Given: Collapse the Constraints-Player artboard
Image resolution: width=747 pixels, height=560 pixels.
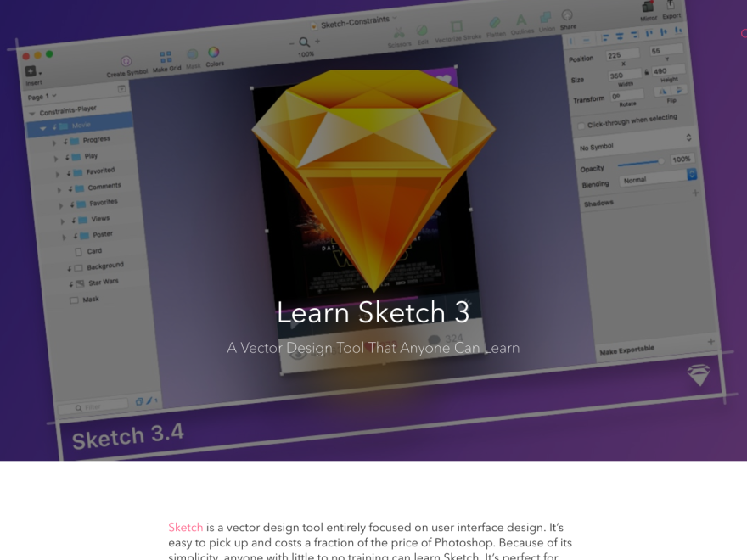Looking at the screenshot, I should click(x=32, y=113).
